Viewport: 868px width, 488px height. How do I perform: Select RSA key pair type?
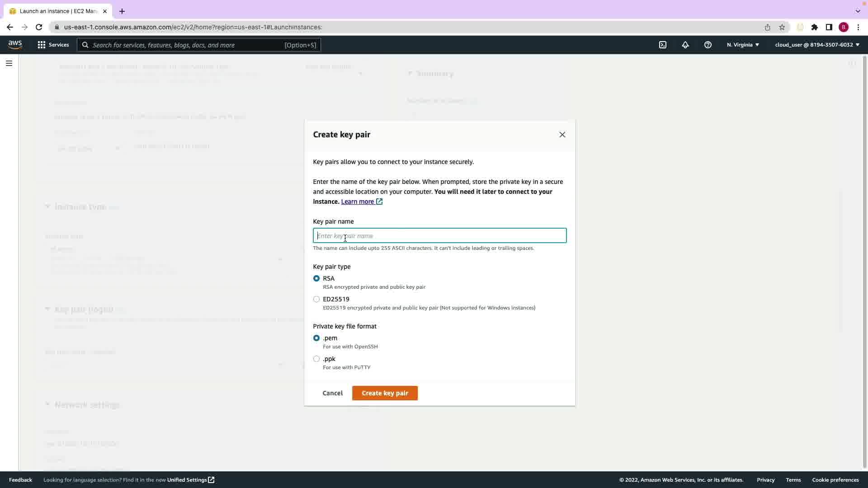coord(316,278)
